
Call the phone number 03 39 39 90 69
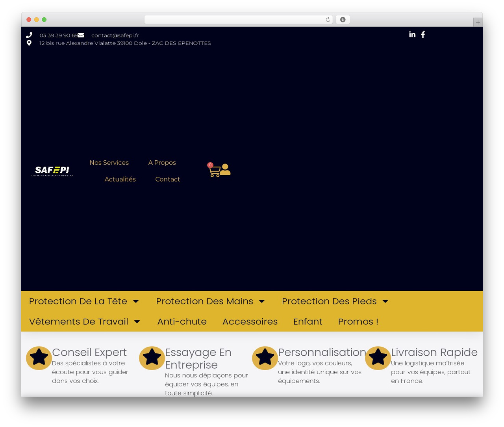pos(58,35)
